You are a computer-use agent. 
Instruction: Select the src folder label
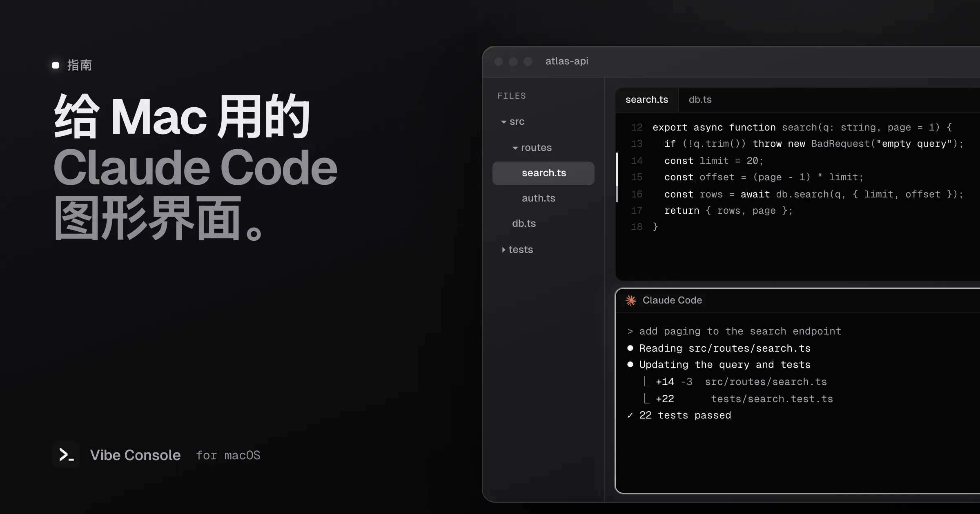click(x=517, y=122)
